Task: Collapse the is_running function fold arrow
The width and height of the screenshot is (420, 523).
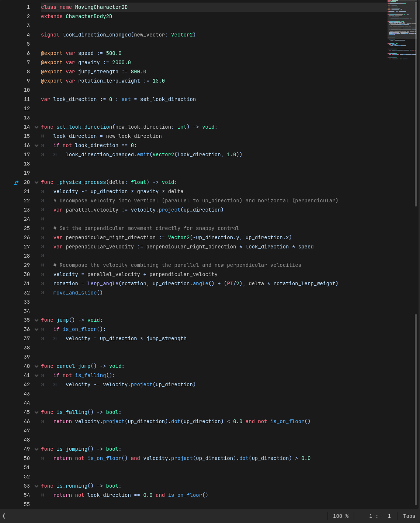Action: pyautogui.click(x=37, y=486)
